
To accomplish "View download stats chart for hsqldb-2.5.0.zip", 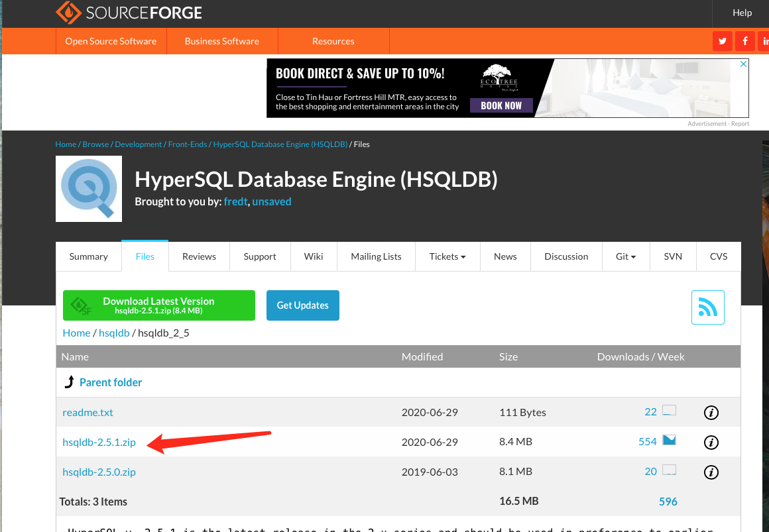I will 669,470.
